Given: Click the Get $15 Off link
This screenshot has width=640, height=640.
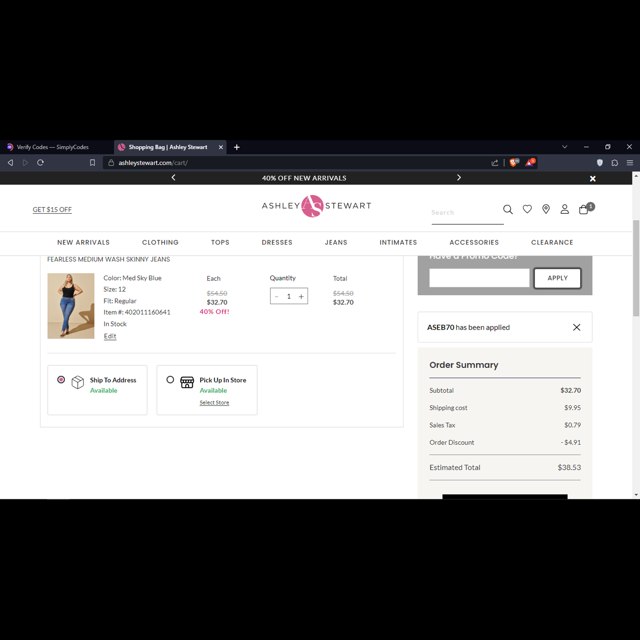Looking at the screenshot, I should pyautogui.click(x=52, y=209).
